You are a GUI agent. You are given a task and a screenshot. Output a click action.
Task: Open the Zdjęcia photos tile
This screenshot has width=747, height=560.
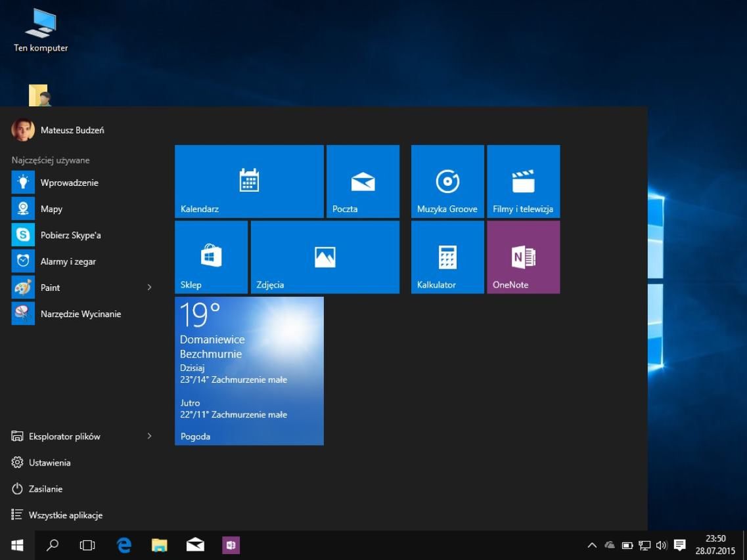(x=325, y=257)
